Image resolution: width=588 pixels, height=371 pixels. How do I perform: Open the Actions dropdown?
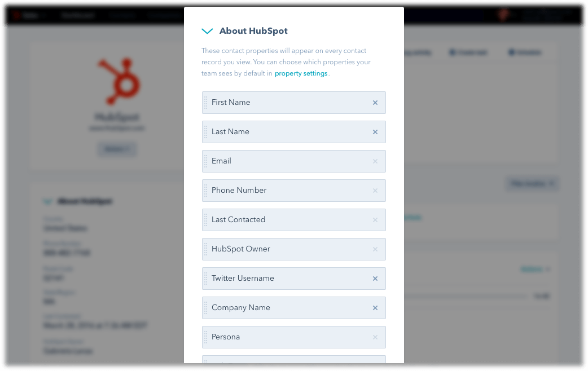click(533, 269)
